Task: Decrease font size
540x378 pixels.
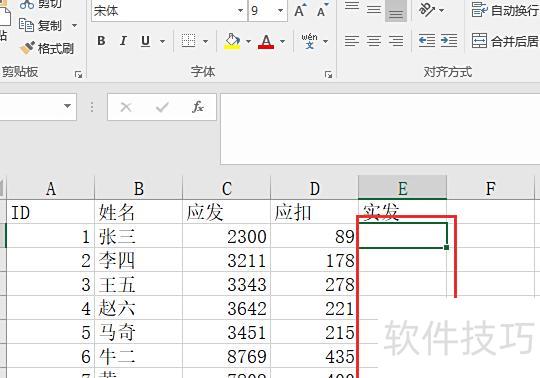Action: [322, 11]
